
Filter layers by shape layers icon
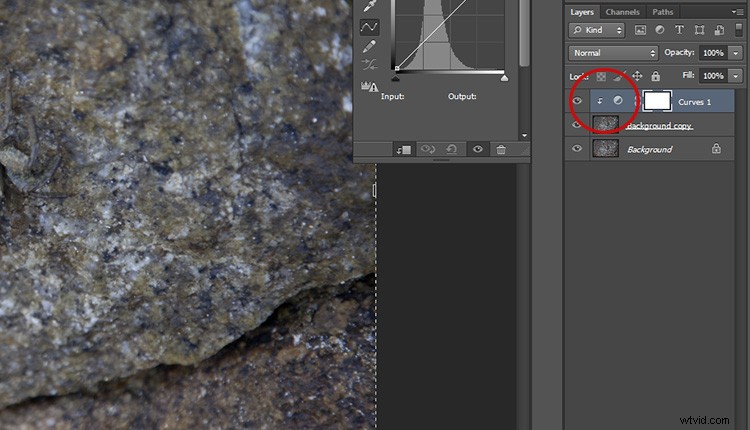(x=699, y=30)
